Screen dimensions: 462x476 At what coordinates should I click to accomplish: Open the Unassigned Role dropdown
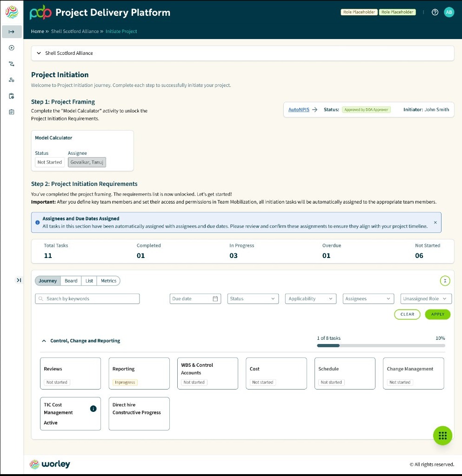point(426,299)
